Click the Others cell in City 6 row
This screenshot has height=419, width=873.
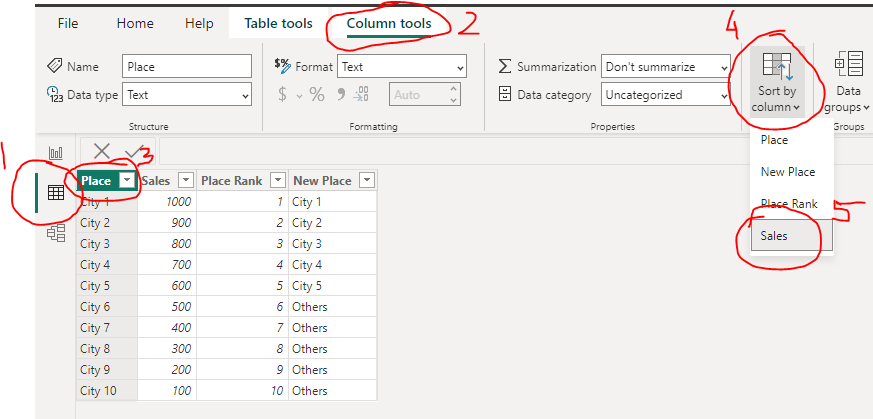pyautogui.click(x=332, y=307)
